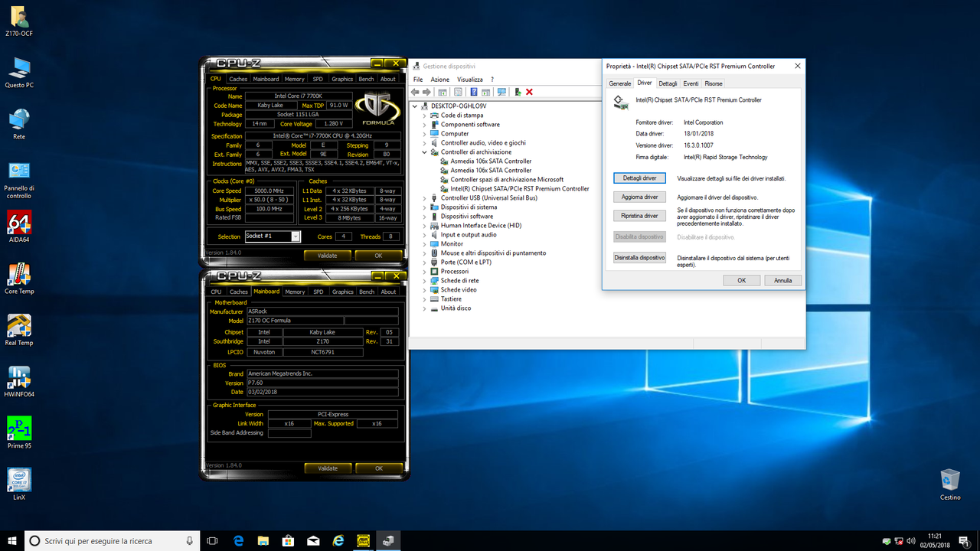
Task: Open Microsoft Edge from the taskbar
Action: pos(238,540)
